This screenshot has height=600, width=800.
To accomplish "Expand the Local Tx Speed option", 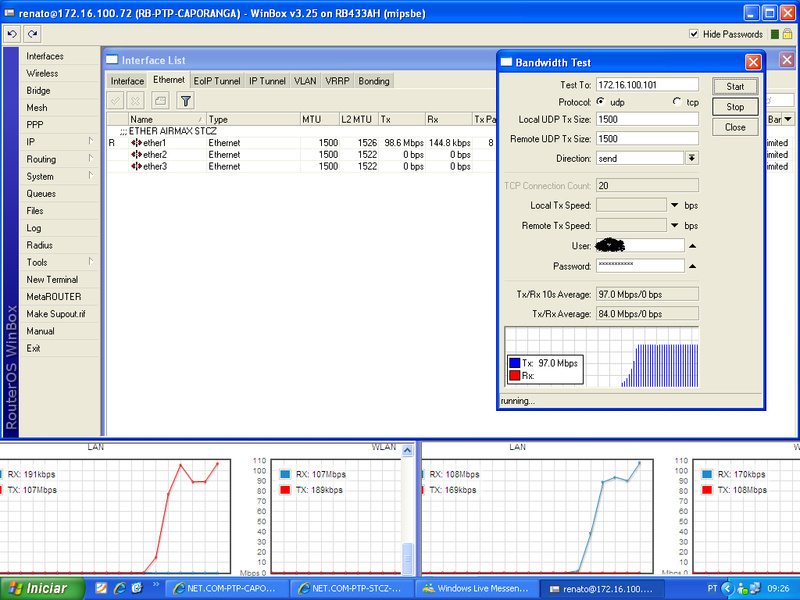I will point(674,205).
